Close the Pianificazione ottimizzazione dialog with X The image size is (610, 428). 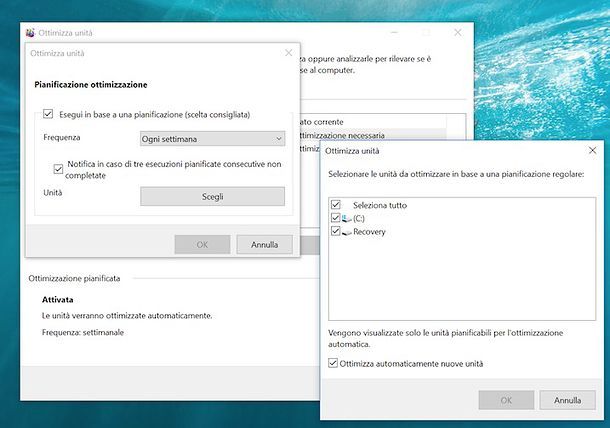pos(289,53)
